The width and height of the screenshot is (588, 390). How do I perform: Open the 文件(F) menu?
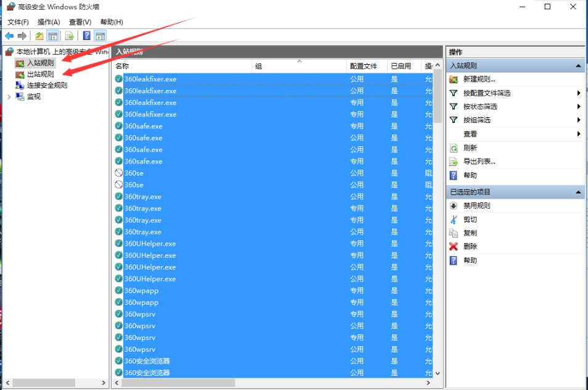pyautogui.click(x=18, y=22)
